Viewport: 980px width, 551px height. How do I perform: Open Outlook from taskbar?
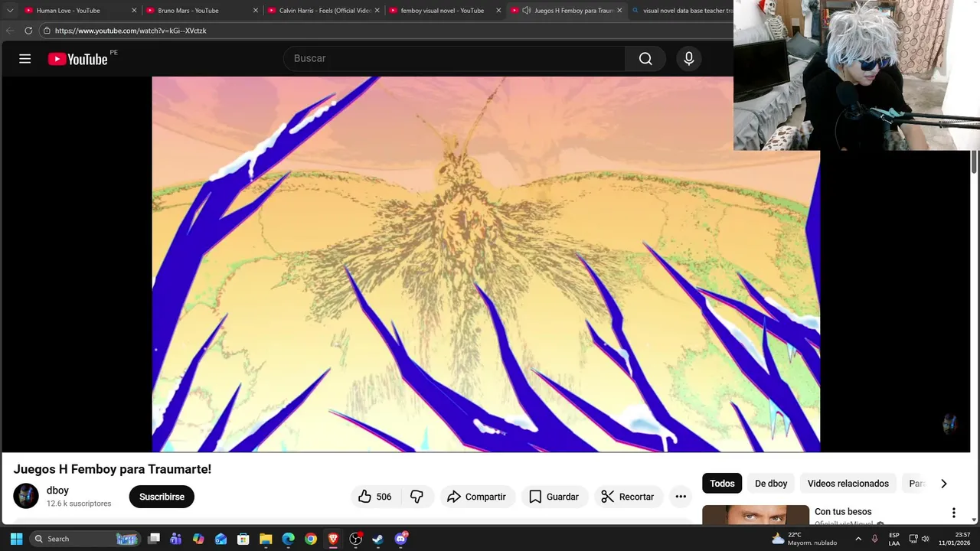click(220, 539)
